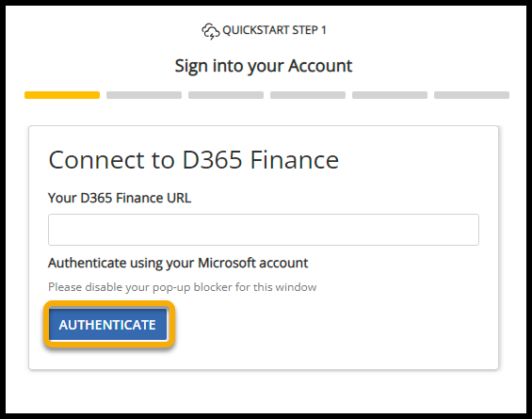The image size is (532, 419).
Task: Click Authenticate using your Microsoft account text
Action: [178, 264]
